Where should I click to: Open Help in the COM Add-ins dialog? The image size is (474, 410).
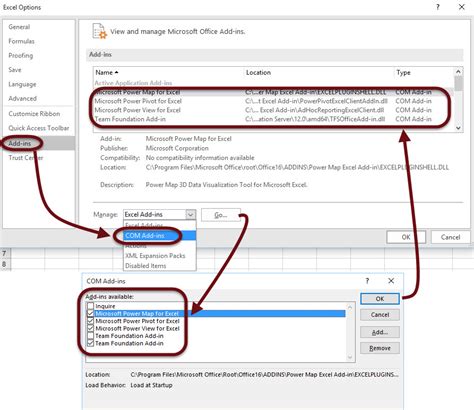367,281
